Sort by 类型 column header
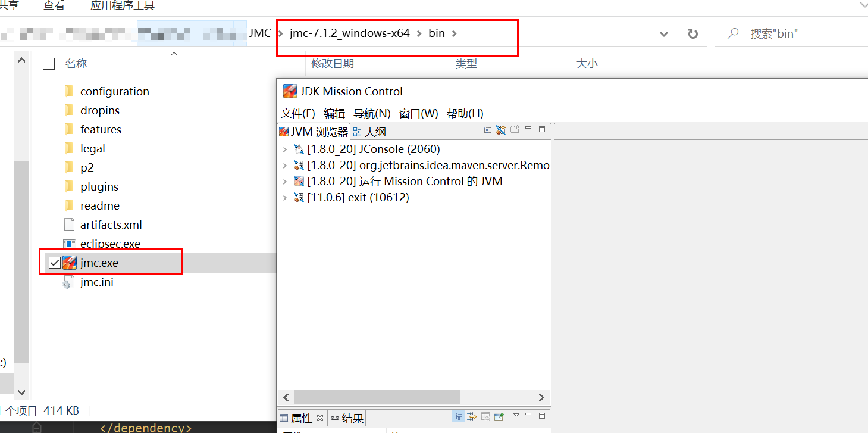The height and width of the screenshot is (433, 868). pos(466,64)
